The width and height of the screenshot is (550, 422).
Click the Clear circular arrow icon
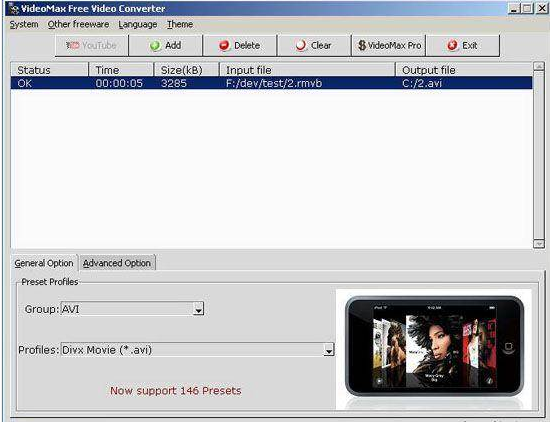pos(301,46)
